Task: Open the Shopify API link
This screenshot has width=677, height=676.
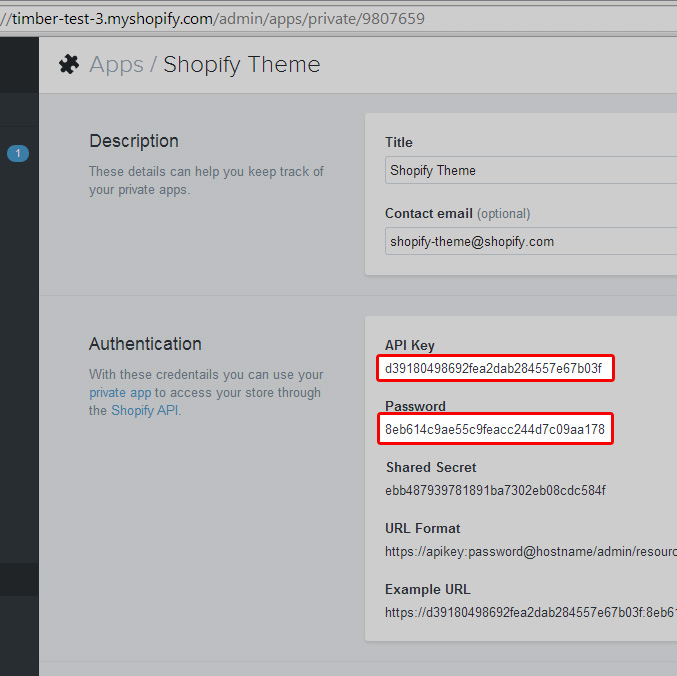Action: pos(145,410)
